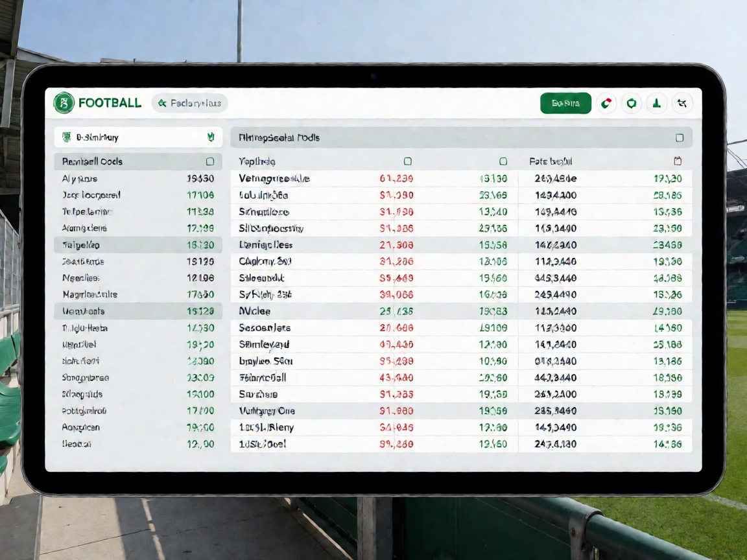Toggle the checkbox in the right panel title bar

pyautogui.click(x=680, y=138)
